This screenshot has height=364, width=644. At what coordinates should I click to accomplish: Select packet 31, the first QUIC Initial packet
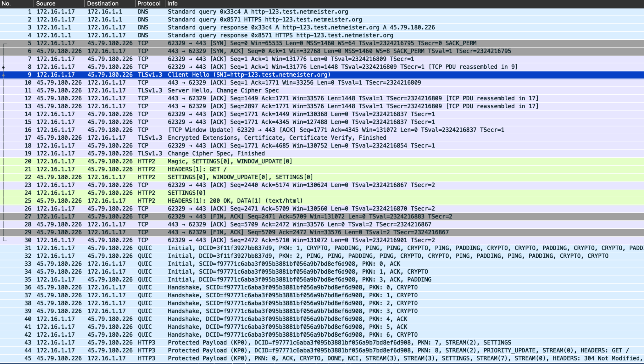pyautogui.click(x=220, y=248)
